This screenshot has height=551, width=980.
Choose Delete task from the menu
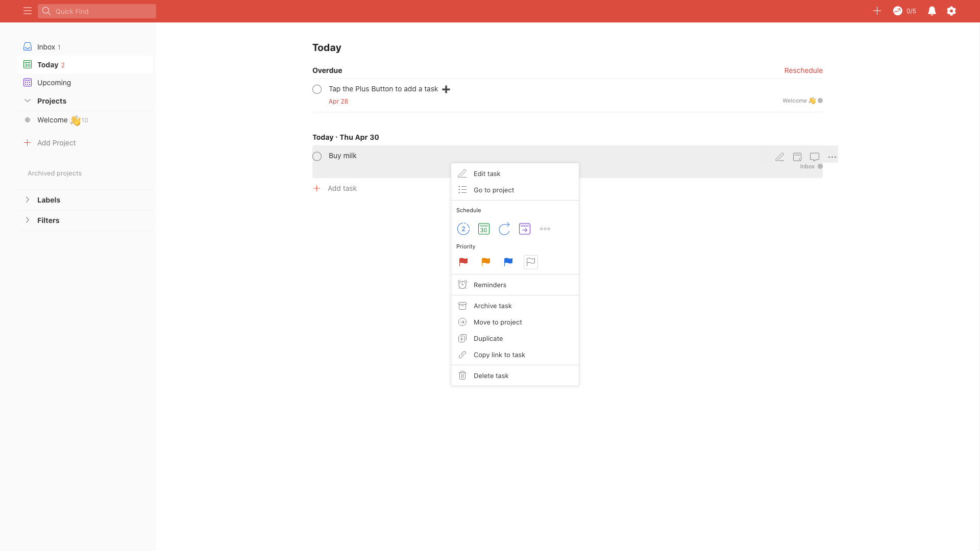click(x=491, y=375)
